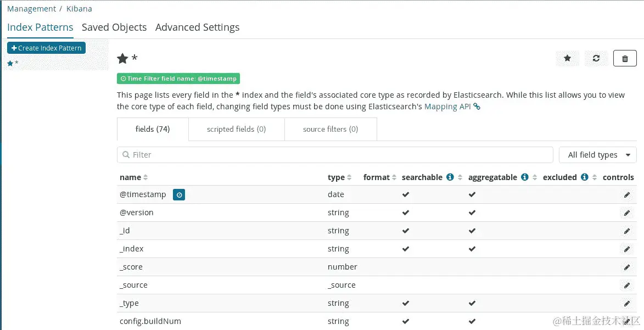Viewport: 644px width, 330px height.
Task: Click Create Index Pattern button
Action: point(46,48)
